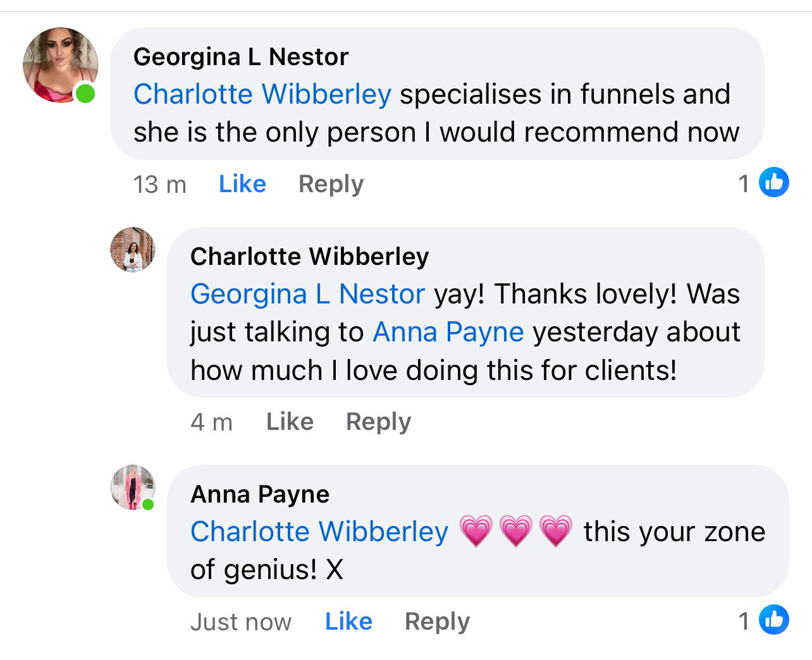Click the like reaction icon on Georgina's comment
Image resolution: width=812 pixels, height=660 pixels.
(773, 183)
